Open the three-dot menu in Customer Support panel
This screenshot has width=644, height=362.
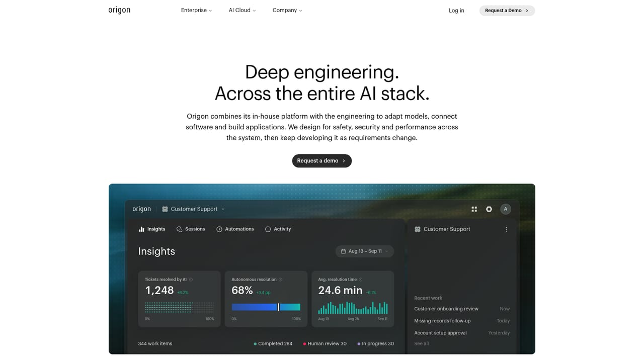(x=506, y=229)
